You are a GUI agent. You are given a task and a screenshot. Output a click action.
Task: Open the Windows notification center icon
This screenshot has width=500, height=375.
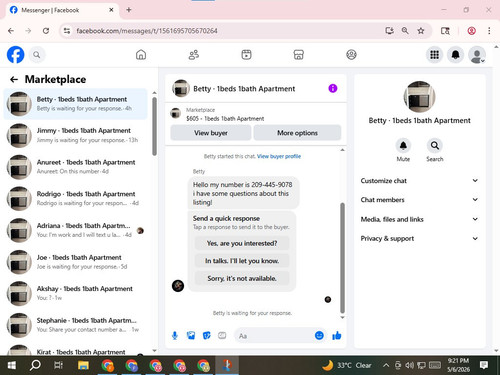pos(484,365)
